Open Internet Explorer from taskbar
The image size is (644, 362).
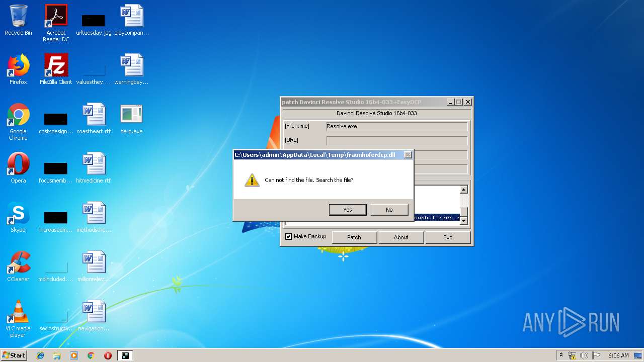point(40,355)
